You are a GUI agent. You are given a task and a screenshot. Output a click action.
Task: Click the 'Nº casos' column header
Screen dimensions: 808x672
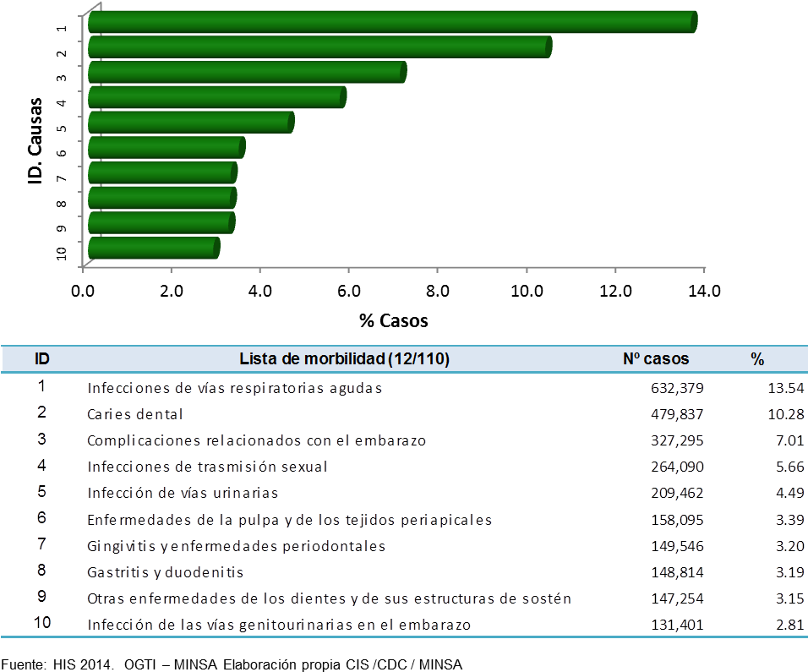tap(656, 359)
